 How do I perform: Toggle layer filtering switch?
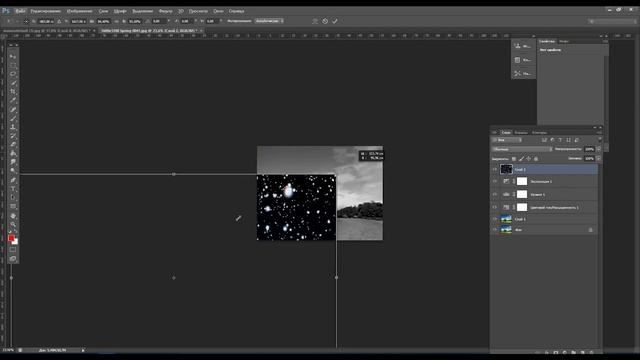599,140
